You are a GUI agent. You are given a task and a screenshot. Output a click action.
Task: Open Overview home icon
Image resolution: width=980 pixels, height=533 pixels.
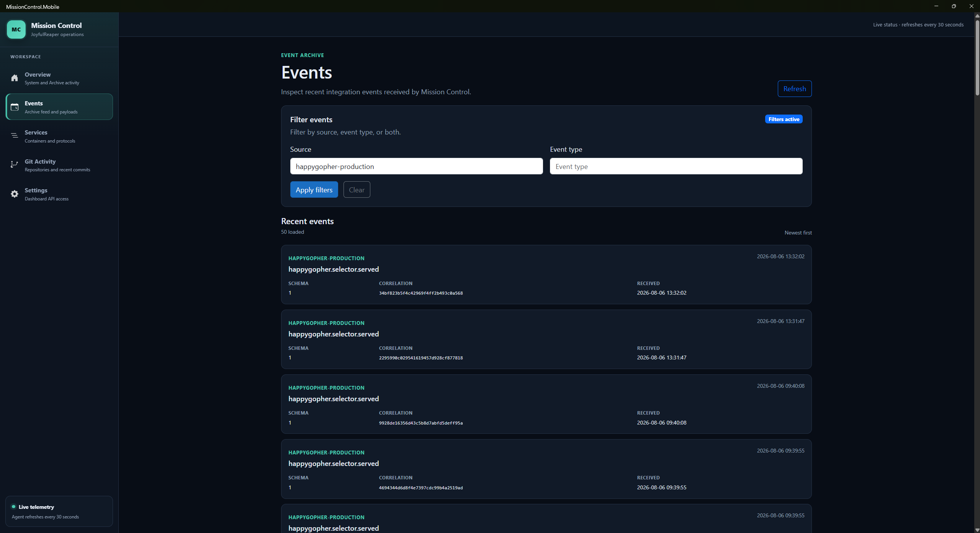(x=15, y=78)
